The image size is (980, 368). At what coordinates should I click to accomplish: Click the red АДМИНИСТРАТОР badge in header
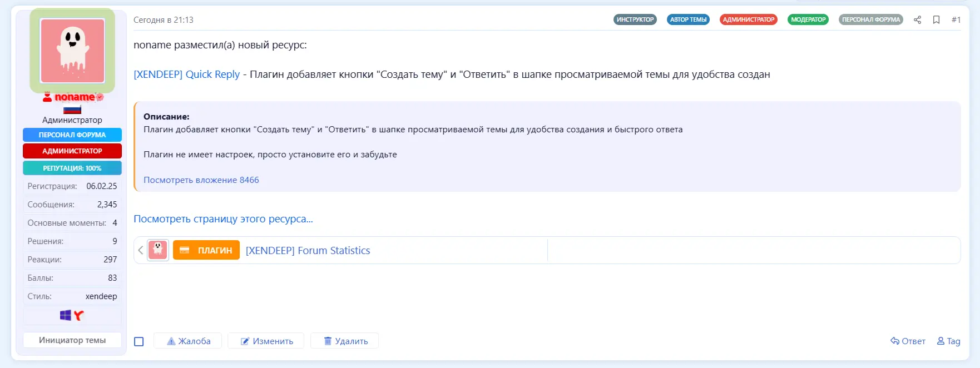pyautogui.click(x=748, y=19)
